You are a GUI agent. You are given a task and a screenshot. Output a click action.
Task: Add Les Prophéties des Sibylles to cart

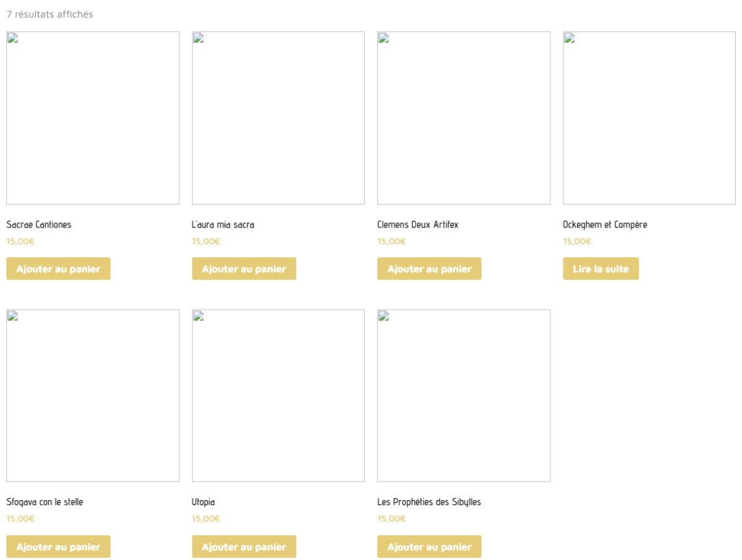[429, 546]
